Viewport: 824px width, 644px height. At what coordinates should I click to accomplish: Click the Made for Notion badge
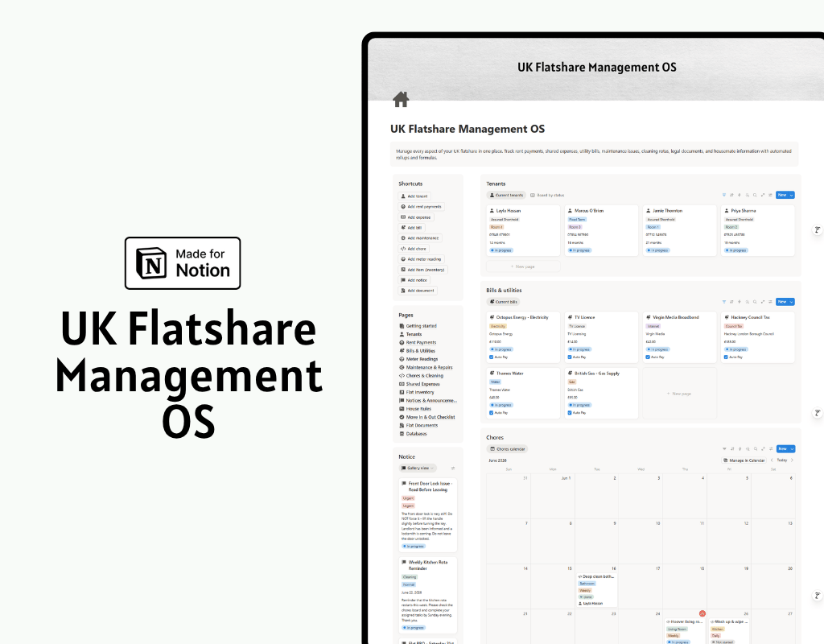coord(183,263)
